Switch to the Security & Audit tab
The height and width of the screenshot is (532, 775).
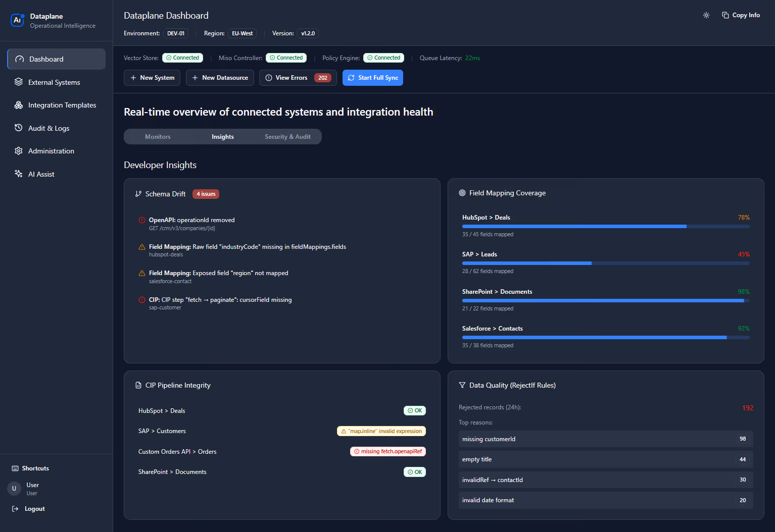click(287, 137)
